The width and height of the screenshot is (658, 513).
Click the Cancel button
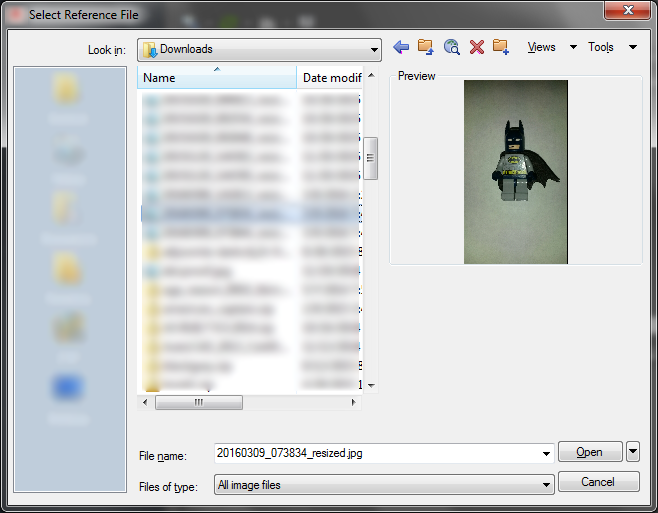click(598, 482)
